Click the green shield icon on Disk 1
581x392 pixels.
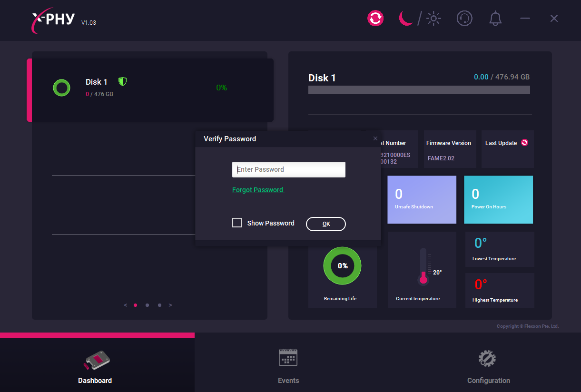pyautogui.click(x=123, y=82)
